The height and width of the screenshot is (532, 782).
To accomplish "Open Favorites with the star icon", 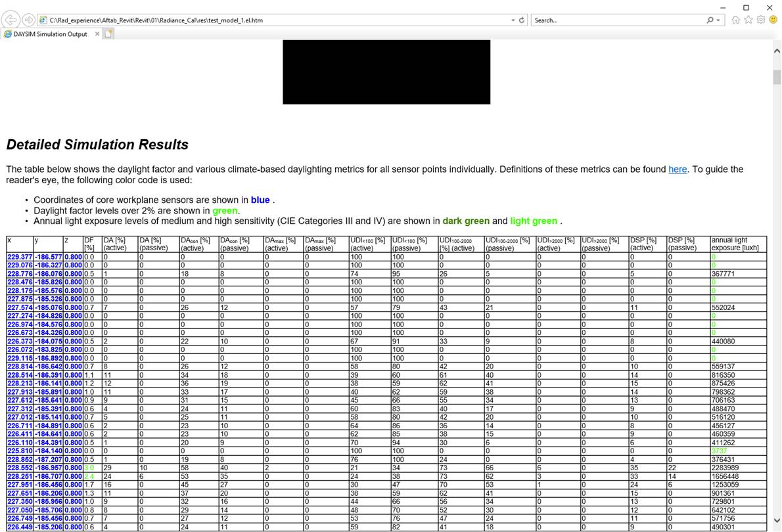I will pyautogui.click(x=748, y=20).
